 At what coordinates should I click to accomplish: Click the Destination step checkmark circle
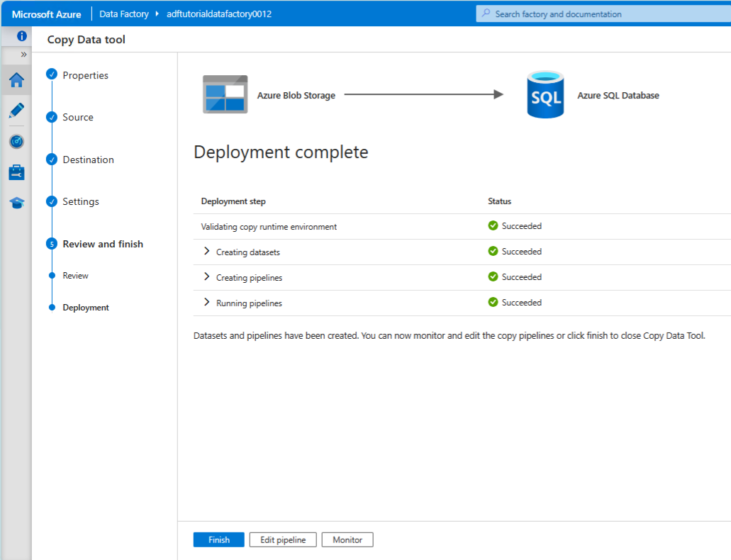pyautogui.click(x=52, y=159)
